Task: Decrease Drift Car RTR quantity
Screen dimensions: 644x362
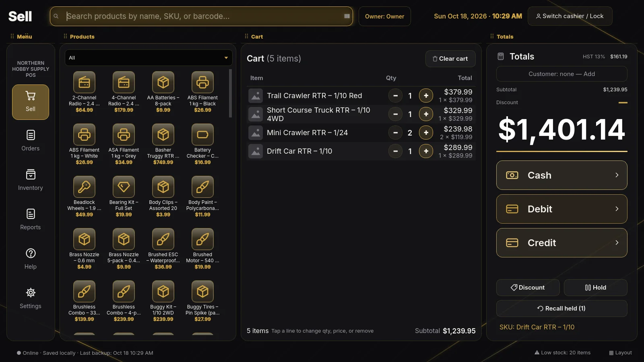Action: point(395,151)
